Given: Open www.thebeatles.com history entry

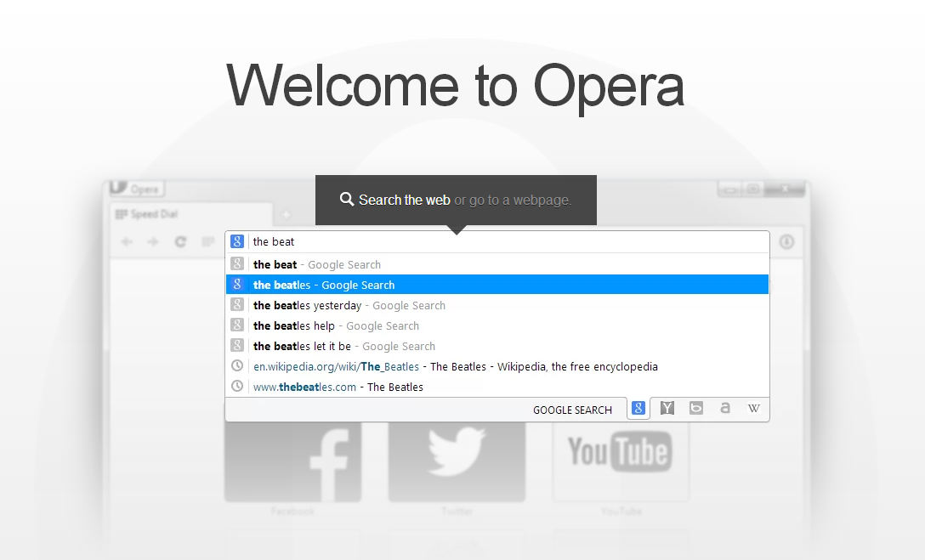Looking at the screenshot, I should (497, 387).
